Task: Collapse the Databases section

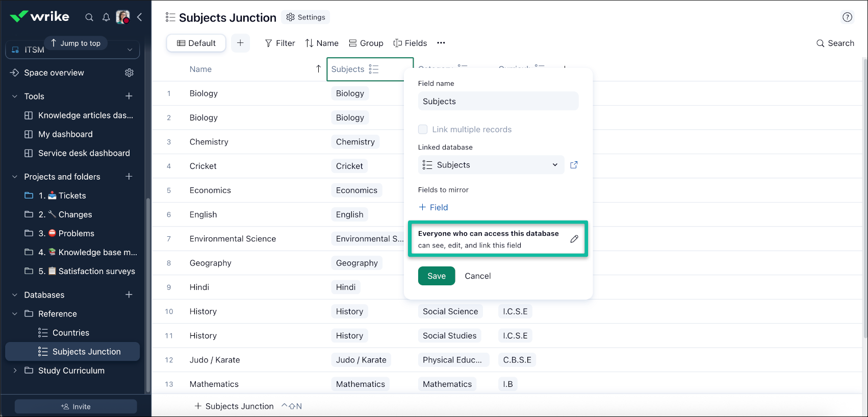Action: pyautogui.click(x=15, y=295)
